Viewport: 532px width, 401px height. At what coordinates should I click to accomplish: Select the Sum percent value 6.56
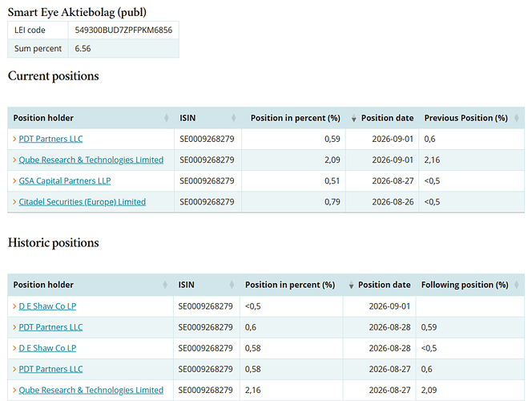[x=83, y=49]
